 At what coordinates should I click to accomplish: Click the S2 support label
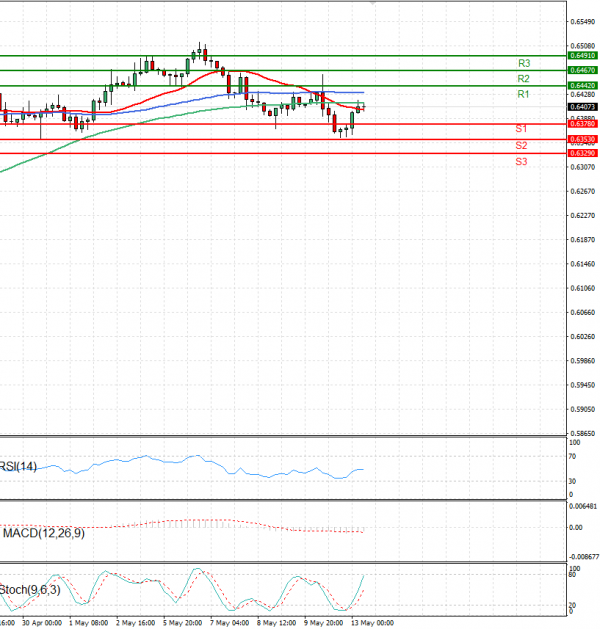tap(521, 146)
